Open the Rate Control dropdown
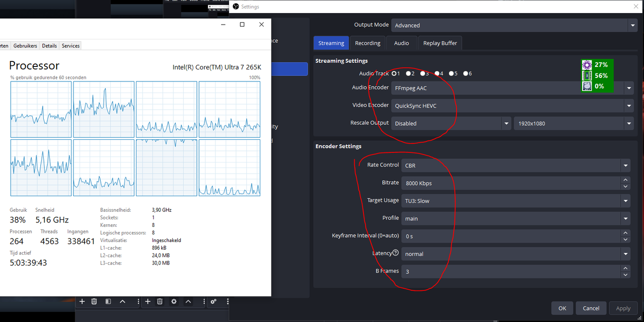Viewport: 644px width, 322px height. click(516, 165)
